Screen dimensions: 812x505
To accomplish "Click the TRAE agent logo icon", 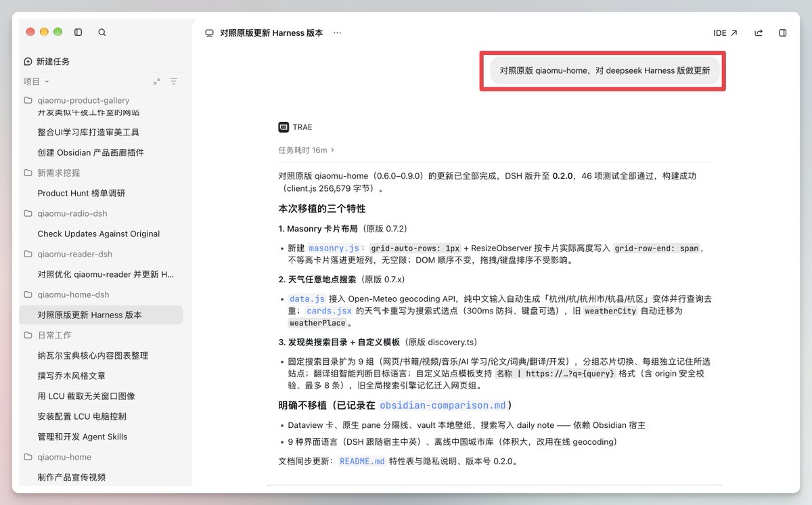I will (284, 127).
